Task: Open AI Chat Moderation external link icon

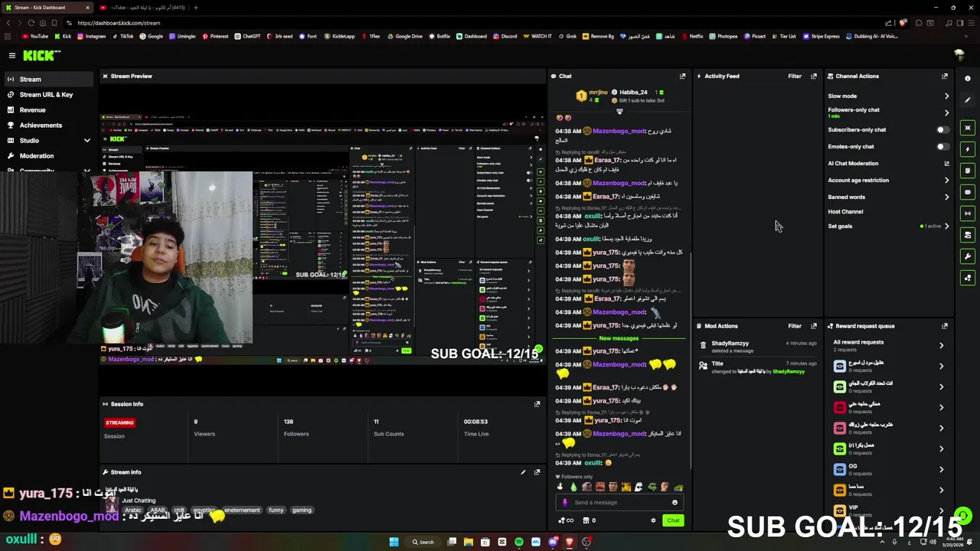Action: 946,163
